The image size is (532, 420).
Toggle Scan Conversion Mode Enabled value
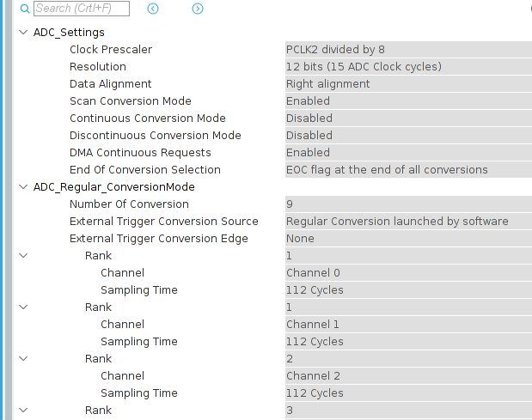click(x=408, y=101)
